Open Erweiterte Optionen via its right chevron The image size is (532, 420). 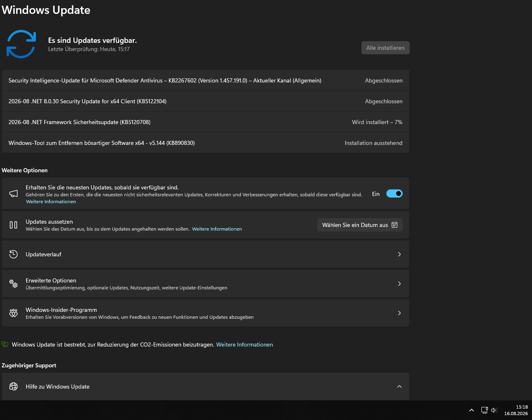point(399,284)
